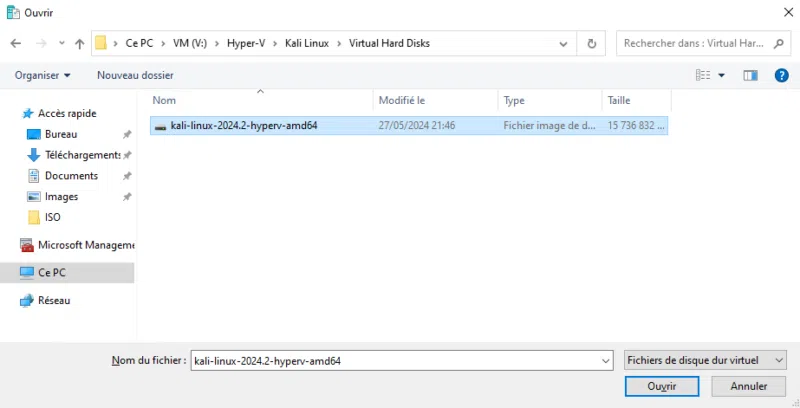Select Ce PC in the breadcrumb path
The height and width of the screenshot is (408, 800).
tap(139, 43)
